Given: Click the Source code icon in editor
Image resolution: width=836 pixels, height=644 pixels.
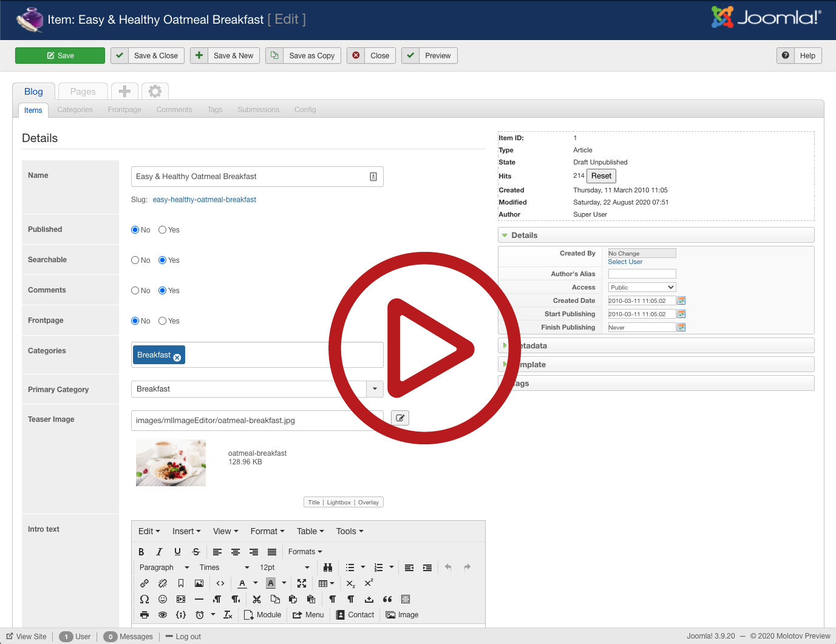Looking at the screenshot, I should click(220, 583).
